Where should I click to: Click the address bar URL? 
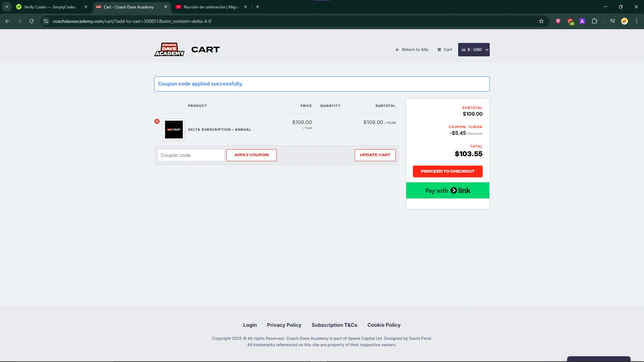tap(132, 21)
